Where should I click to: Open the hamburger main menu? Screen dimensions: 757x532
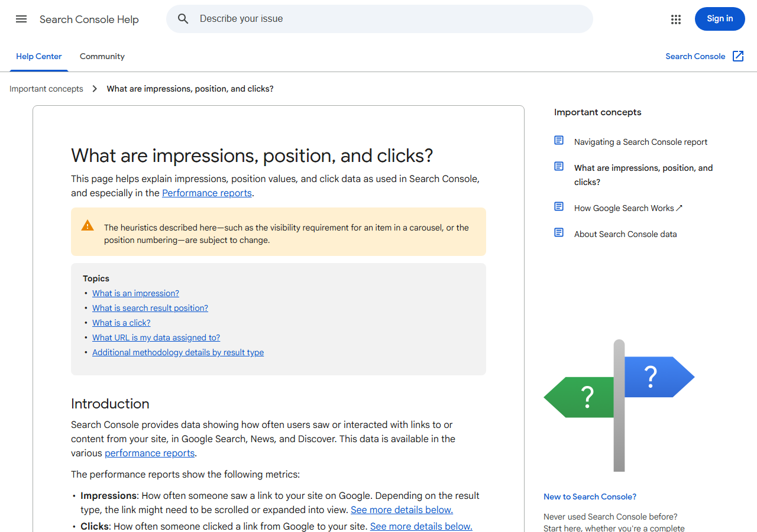21,19
